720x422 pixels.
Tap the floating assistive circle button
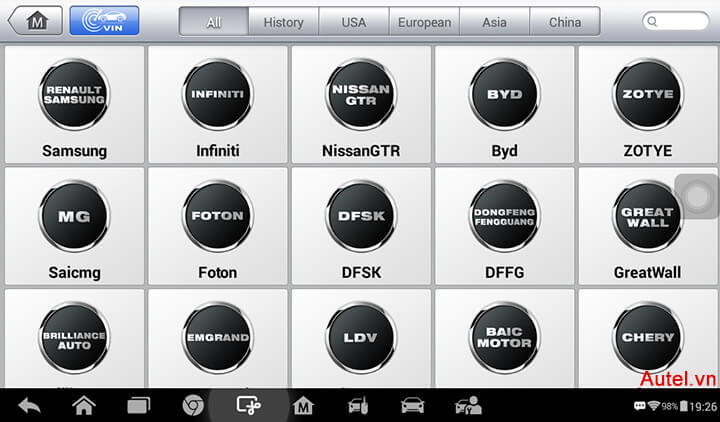click(698, 197)
